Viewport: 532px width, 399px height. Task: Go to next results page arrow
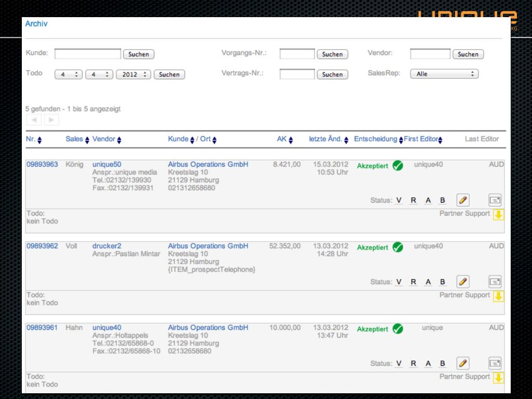pos(51,120)
